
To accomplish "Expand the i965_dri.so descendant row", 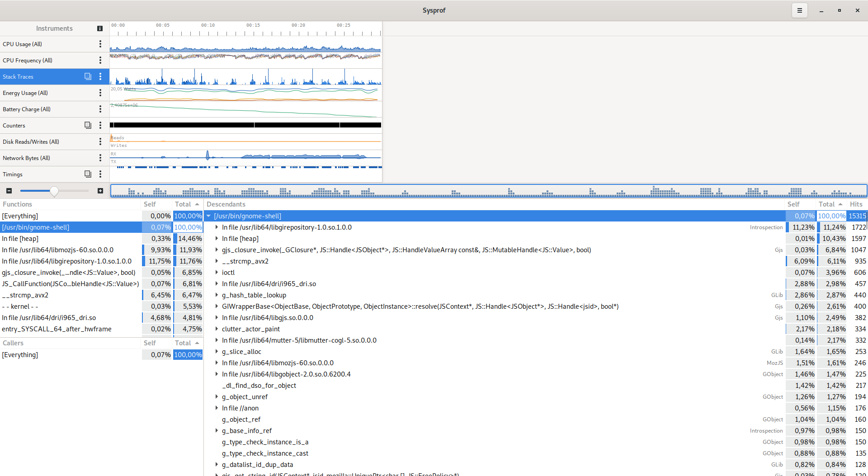I will pos(217,284).
